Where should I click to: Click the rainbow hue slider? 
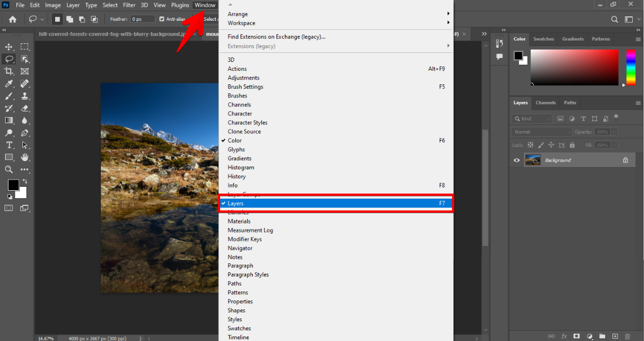click(x=631, y=68)
